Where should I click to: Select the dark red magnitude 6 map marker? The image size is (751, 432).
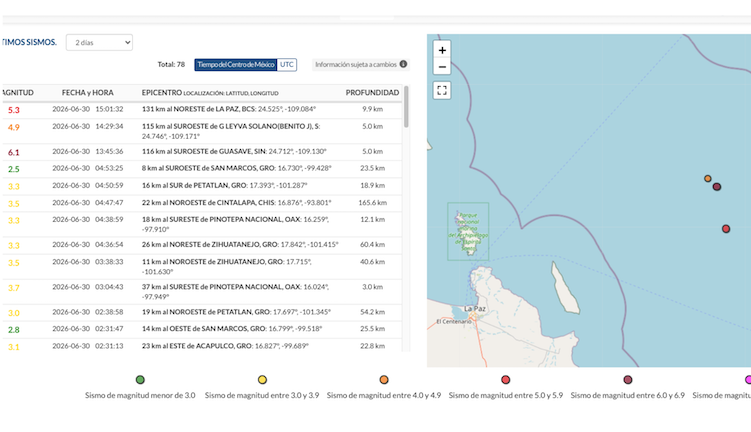[x=717, y=187]
